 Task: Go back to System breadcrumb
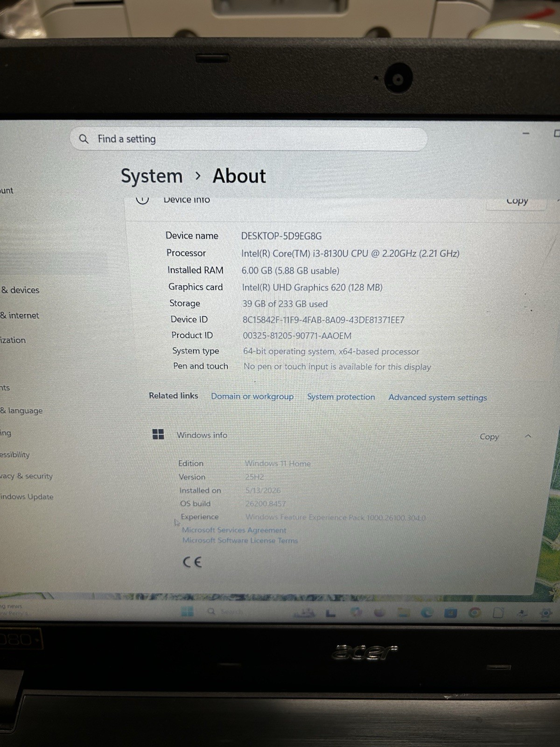[152, 176]
